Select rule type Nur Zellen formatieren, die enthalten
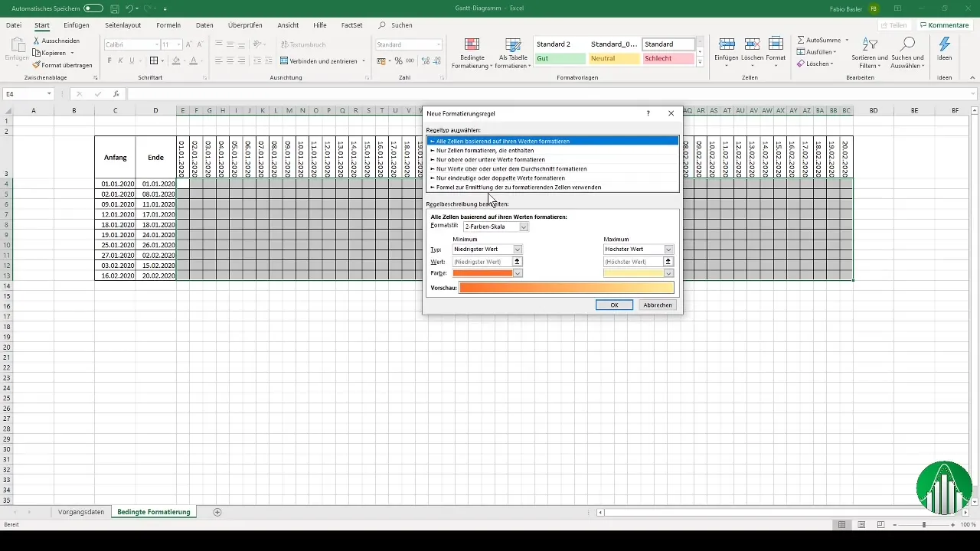Image resolution: width=980 pixels, height=551 pixels. pos(552,150)
